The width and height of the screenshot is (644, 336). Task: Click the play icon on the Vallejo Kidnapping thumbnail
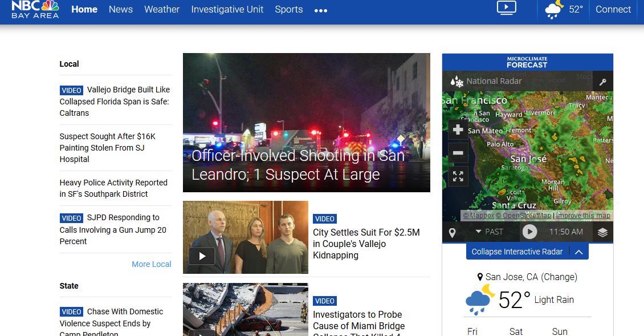pyautogui.click(x=202, y=256)
